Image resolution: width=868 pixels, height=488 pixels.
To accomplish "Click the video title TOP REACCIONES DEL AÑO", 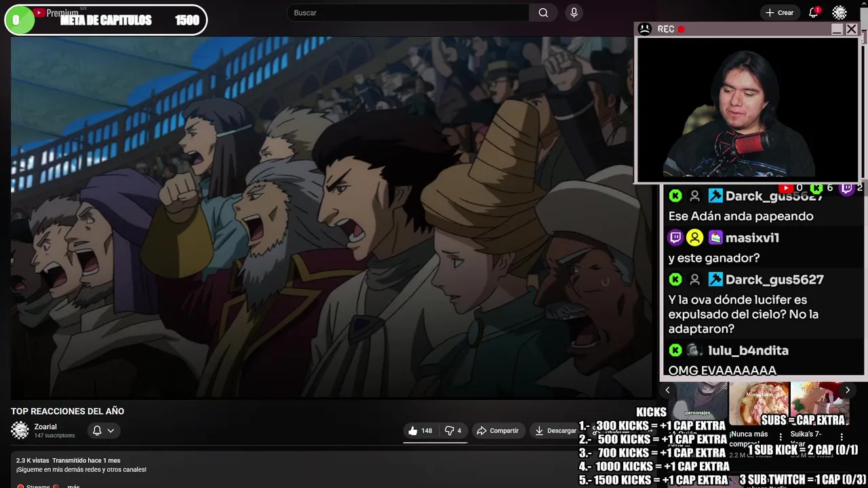I will (x=67, y=411).
